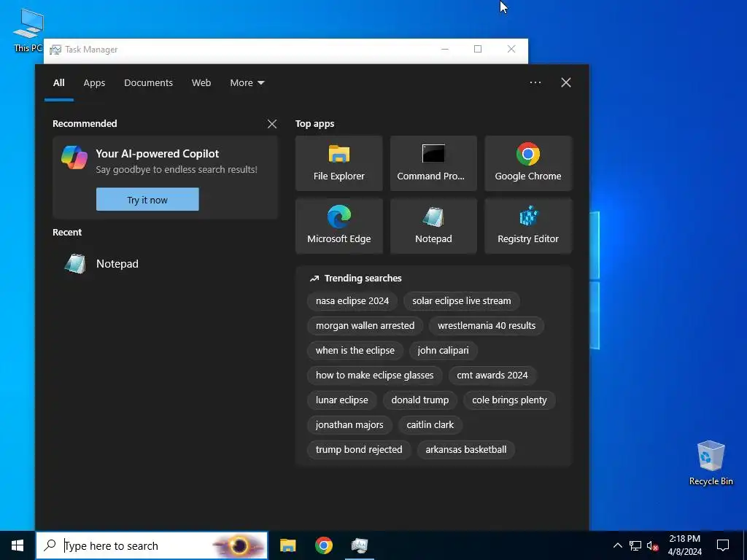The image size is (747, 560).
Task: Search trending 'nasa eclipse 2024'
Action: 352,301
